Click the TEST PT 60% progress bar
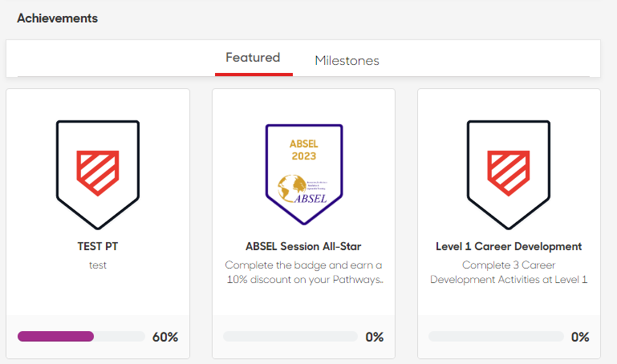Image resolution: width=617 pixels, height=364 pixels. click(80, 337)
